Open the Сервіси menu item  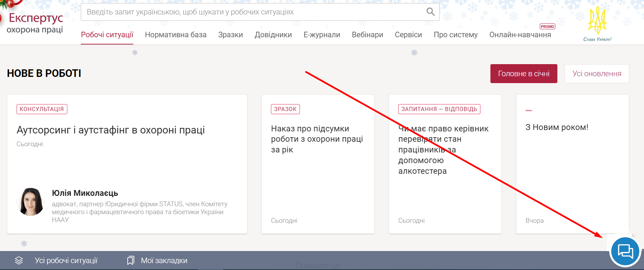(x=408, y=35)
